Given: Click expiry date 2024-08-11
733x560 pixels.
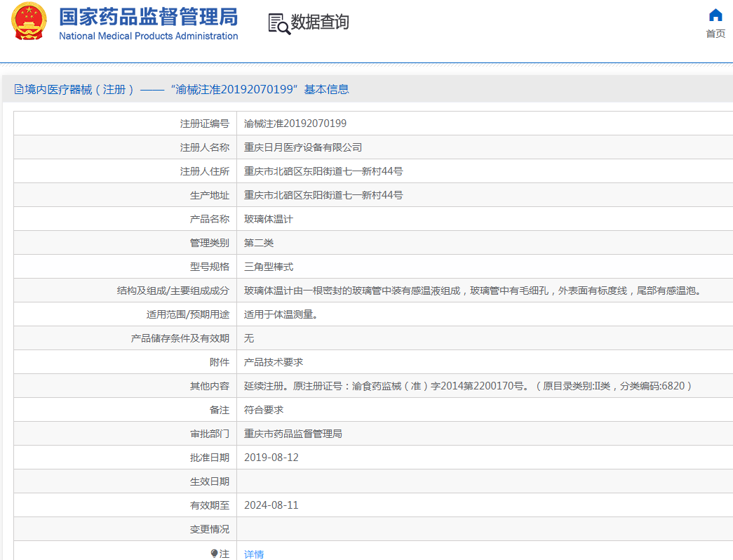Looking at the screenshot, I should [x=271, y=505].
